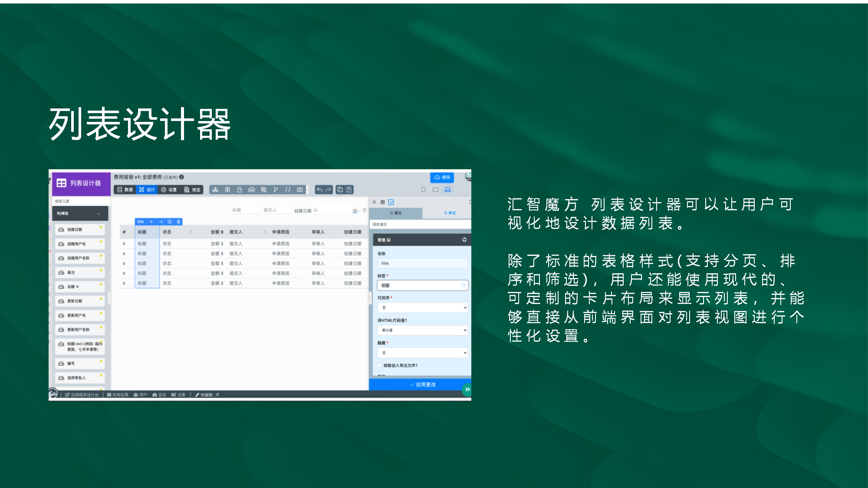Click the palette icon on title column bar
Screen dimensions: 868x488
click(x=170, y=222)
